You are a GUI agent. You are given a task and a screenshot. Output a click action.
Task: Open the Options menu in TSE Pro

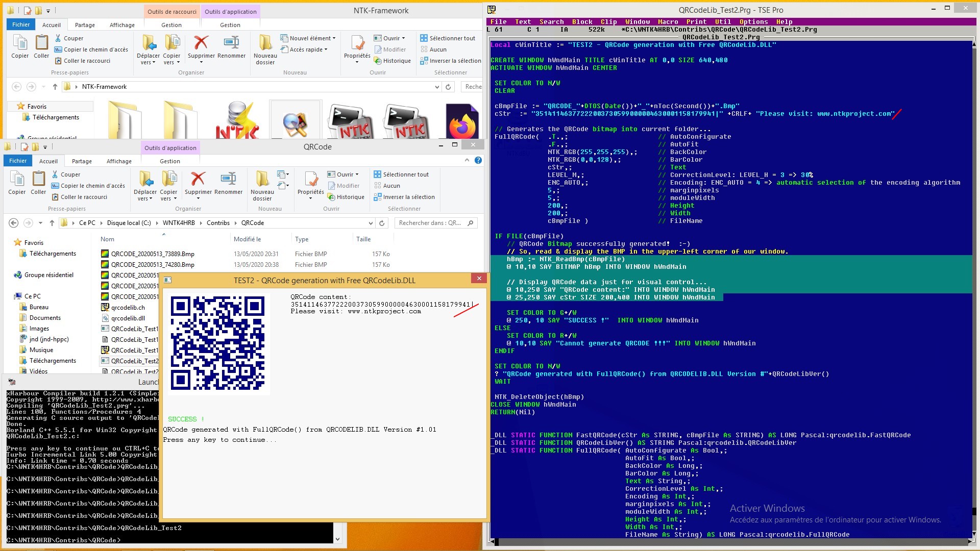click(x=753, y=22)
